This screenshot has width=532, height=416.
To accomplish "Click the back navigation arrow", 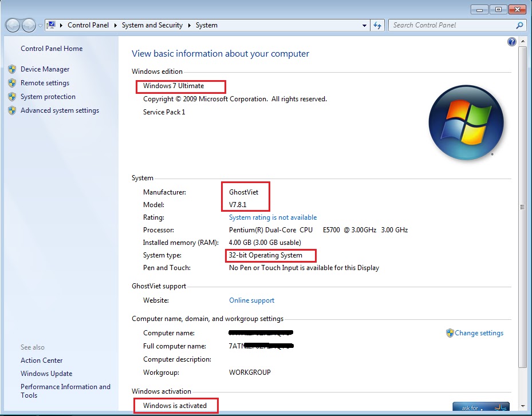I will tap(11, 25).
